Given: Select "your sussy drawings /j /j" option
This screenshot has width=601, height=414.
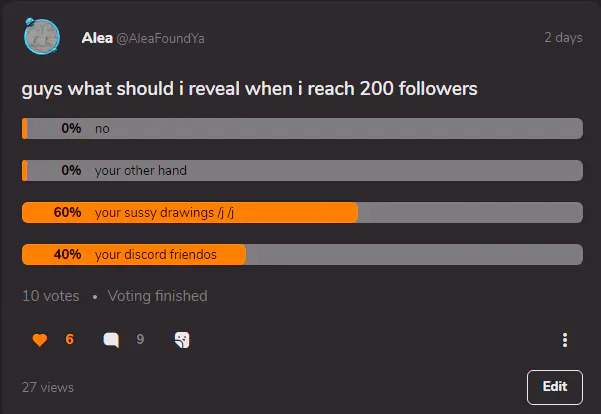Looking at the screenshot, I should (302, 212).
